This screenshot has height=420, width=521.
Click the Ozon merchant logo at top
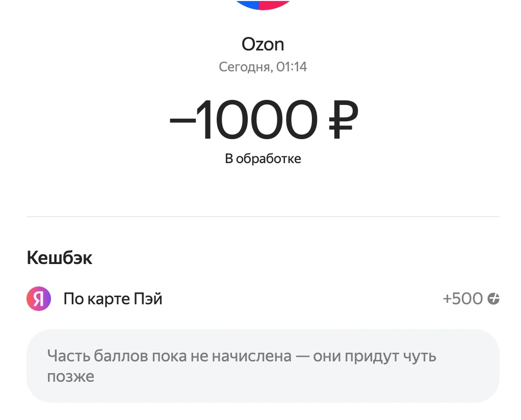263,4
